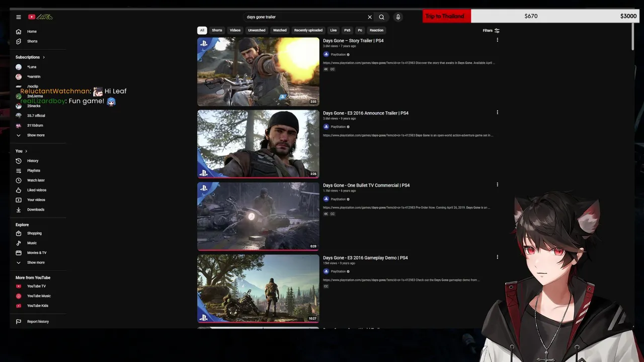
Task: Open YouTube TV
Action: tap(36, 286)
